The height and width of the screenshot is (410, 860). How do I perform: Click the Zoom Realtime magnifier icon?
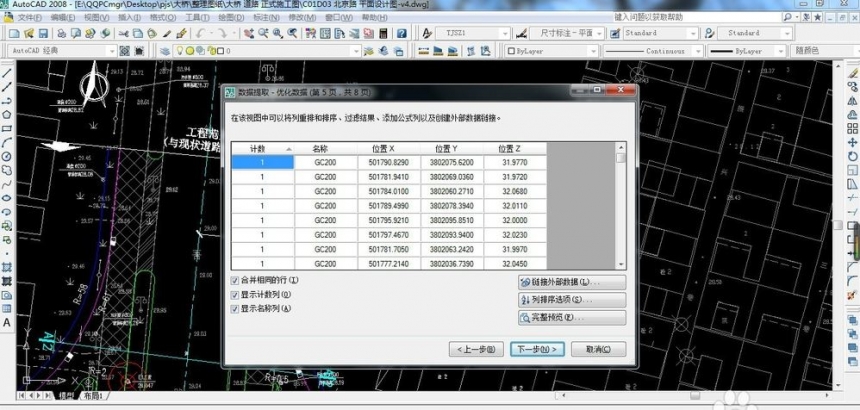263,33
